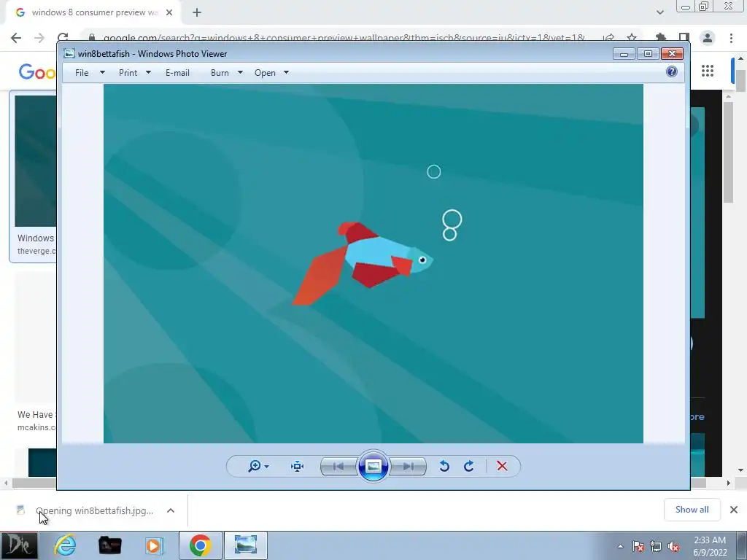
Task: Click the network tray icon
Action: [x=656, y=546]
